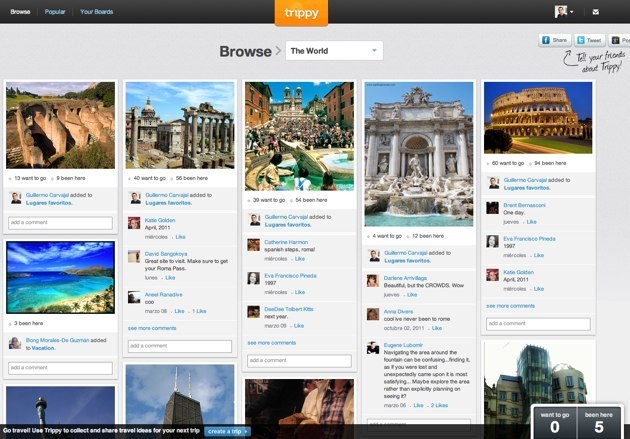Like Darlene Arrivillaga's comment
The image size is (630, 439).
click(412, 295)
